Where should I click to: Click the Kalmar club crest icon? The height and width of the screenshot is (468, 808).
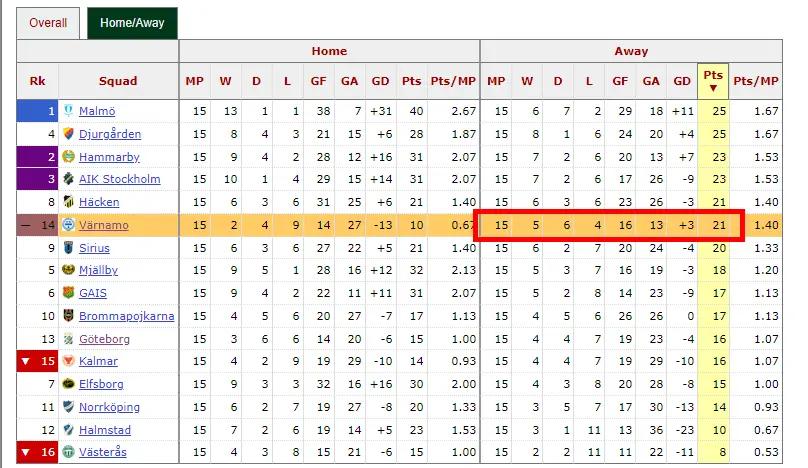(x=68, y=361)
